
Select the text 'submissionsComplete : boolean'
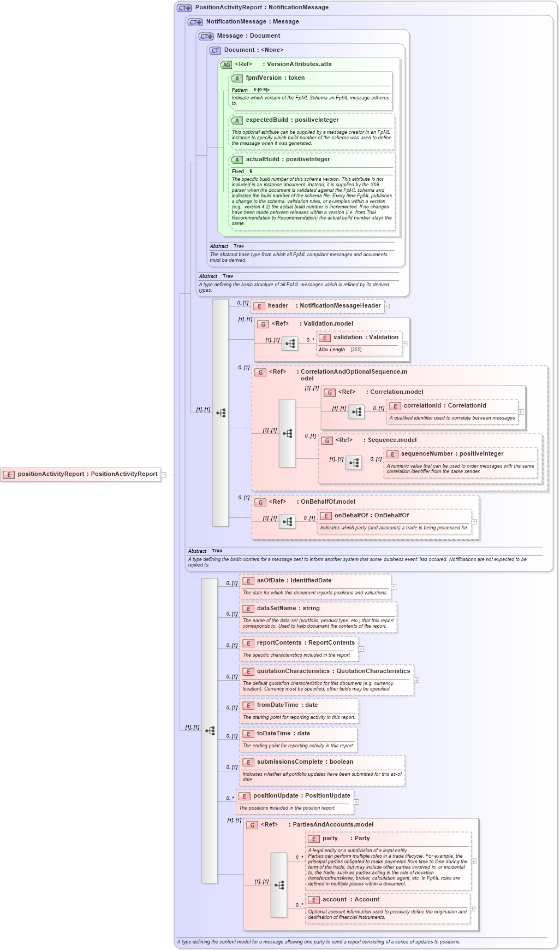point(305,762)
